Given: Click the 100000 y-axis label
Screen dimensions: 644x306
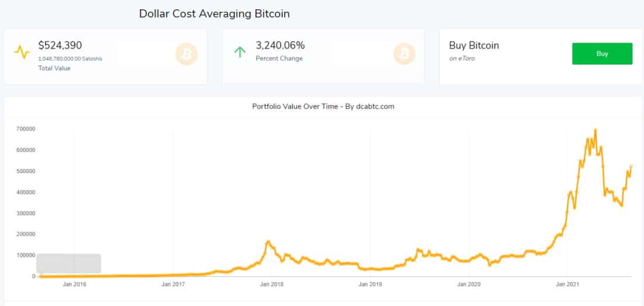Looking at the screenshot, I should point(25,255).
